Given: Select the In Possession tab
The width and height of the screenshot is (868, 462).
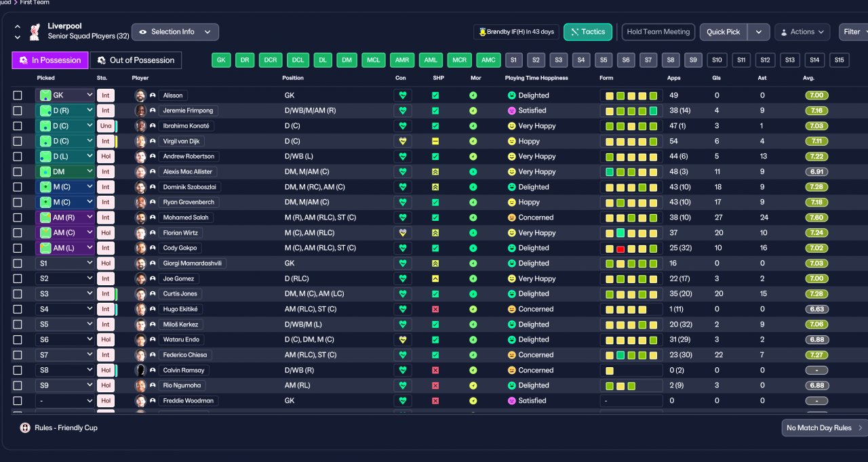Looking at the screenshot, I should tap(50, 60).
